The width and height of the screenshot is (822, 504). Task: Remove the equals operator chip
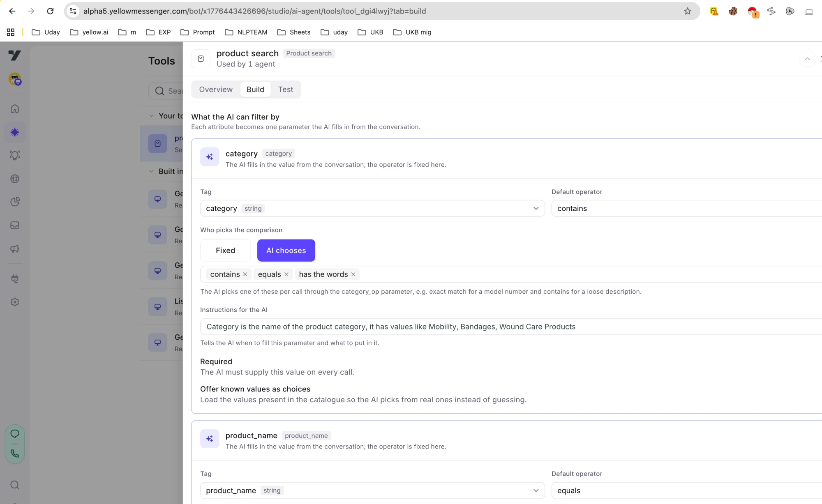coord(286,274)
